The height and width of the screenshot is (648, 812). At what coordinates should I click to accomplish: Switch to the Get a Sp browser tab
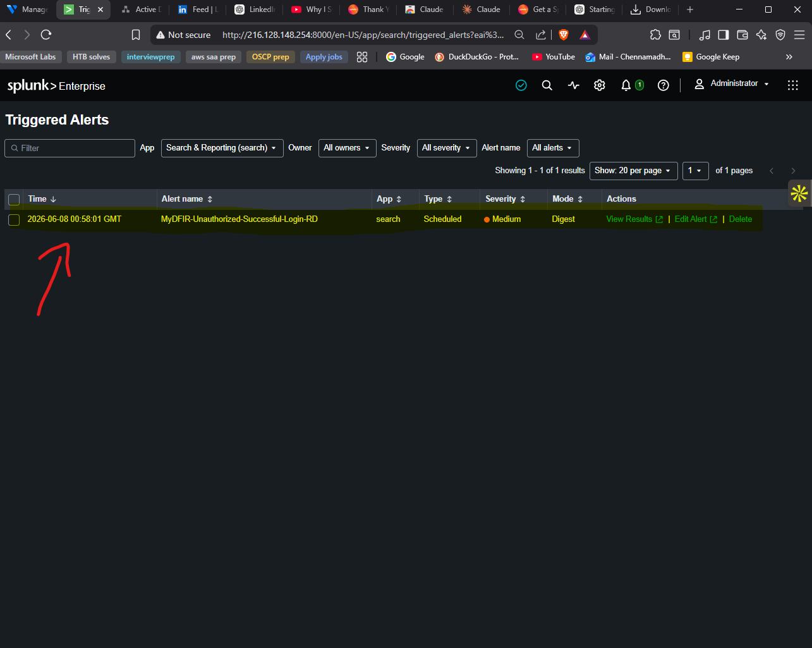pyautogui.click(x=539, y=9)
